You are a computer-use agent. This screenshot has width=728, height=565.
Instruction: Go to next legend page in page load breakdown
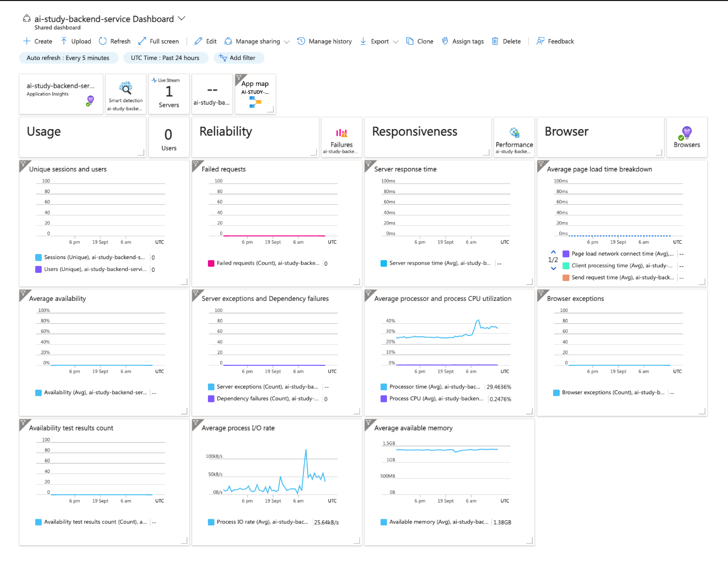pos(554,268)
